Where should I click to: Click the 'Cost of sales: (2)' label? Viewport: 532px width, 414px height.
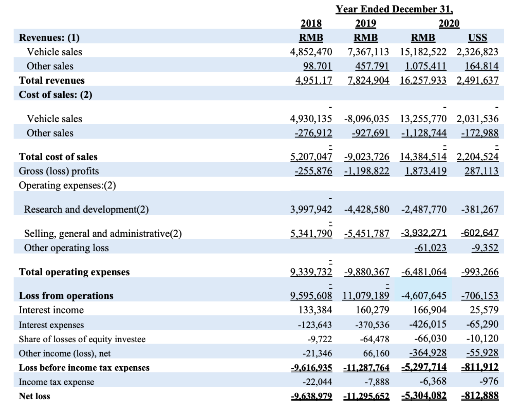tap(55, 95)
